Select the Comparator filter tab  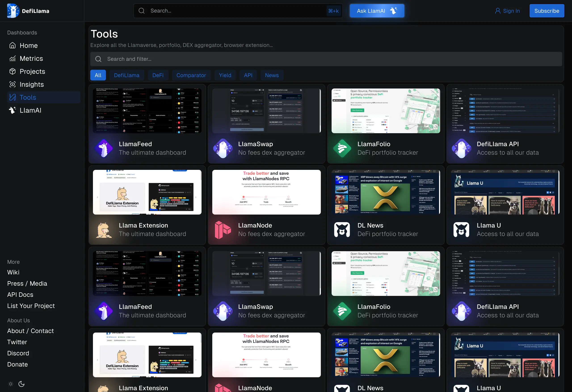click(x=191, y=75)
